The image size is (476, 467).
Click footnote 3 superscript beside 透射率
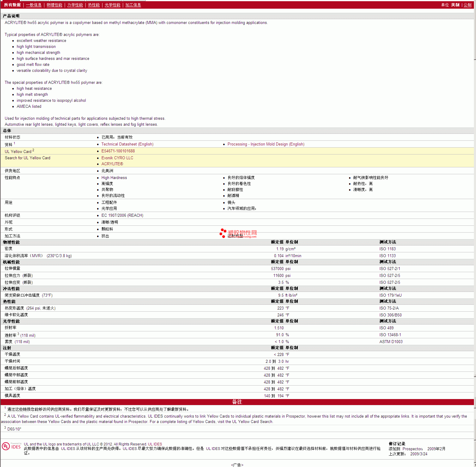[x=18, y=334]
